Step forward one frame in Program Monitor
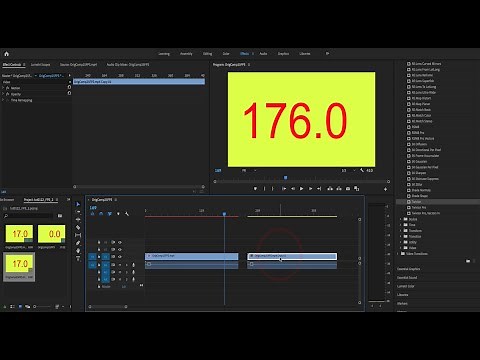The width and height of the screenshot is (480, 360). tap(310, 189)
